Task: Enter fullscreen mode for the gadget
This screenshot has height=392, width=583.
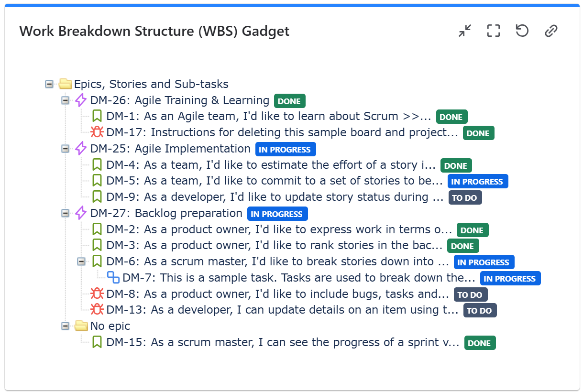Action: (493, 31)
